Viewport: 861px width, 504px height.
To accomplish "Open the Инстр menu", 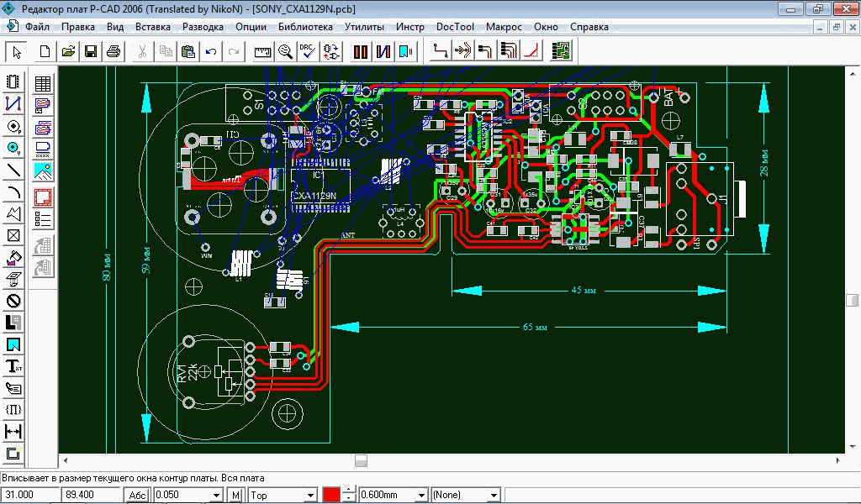I will click(409, 27).
